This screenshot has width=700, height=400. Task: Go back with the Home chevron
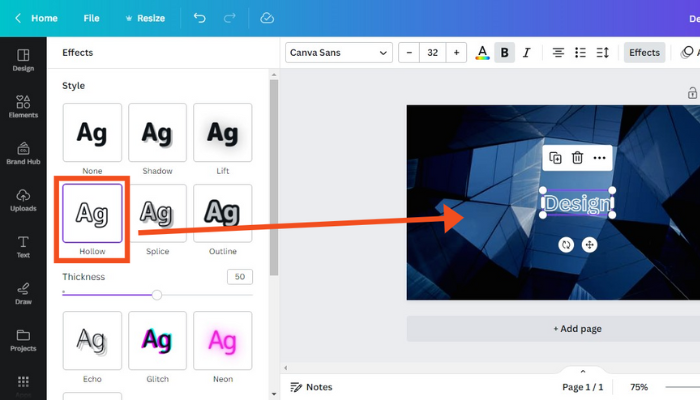point(18,18)
